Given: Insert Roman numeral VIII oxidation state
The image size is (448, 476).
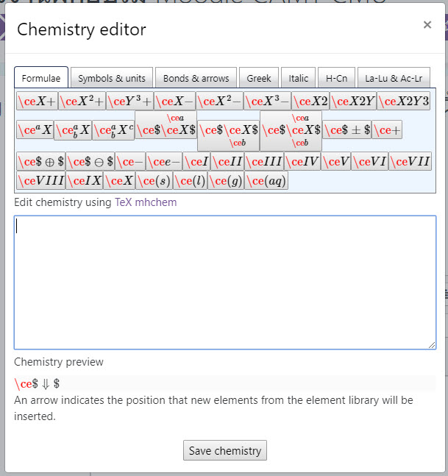Looking at the screenshot, I should point(40,180).
